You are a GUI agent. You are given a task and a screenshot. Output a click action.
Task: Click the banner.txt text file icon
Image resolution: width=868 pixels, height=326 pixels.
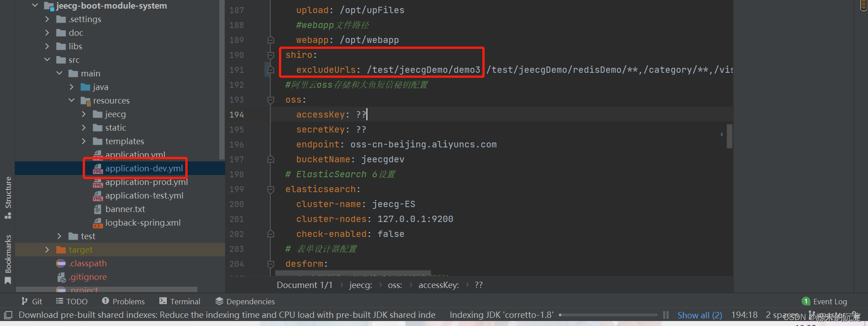(x=98, y=209)
